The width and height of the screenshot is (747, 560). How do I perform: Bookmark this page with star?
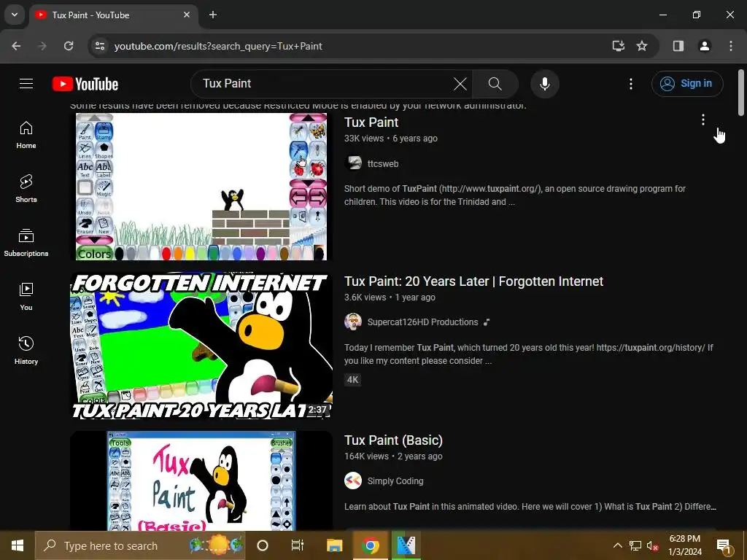coord(642,46)
